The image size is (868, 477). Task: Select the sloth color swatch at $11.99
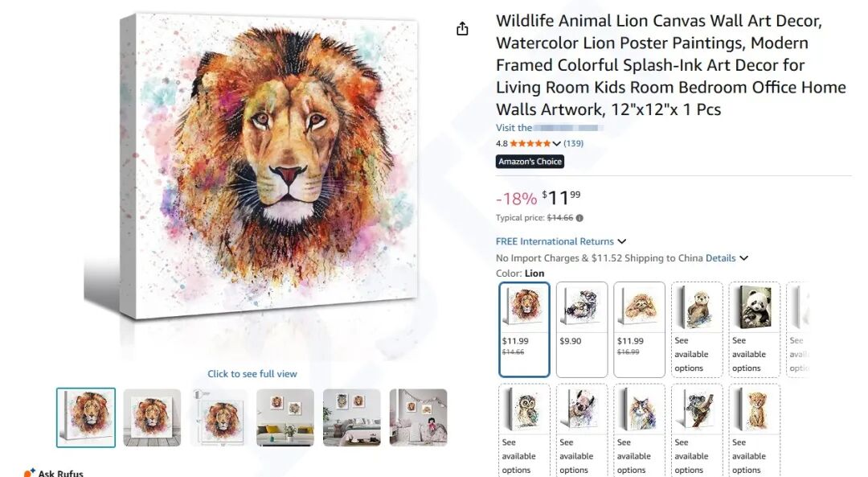639,329
